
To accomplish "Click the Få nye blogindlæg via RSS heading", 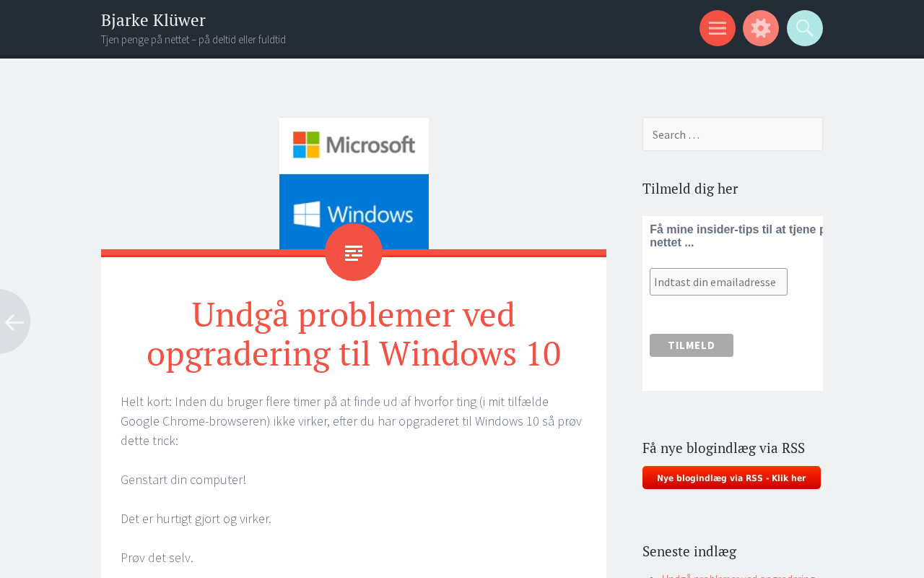I will tap(723, 448).
